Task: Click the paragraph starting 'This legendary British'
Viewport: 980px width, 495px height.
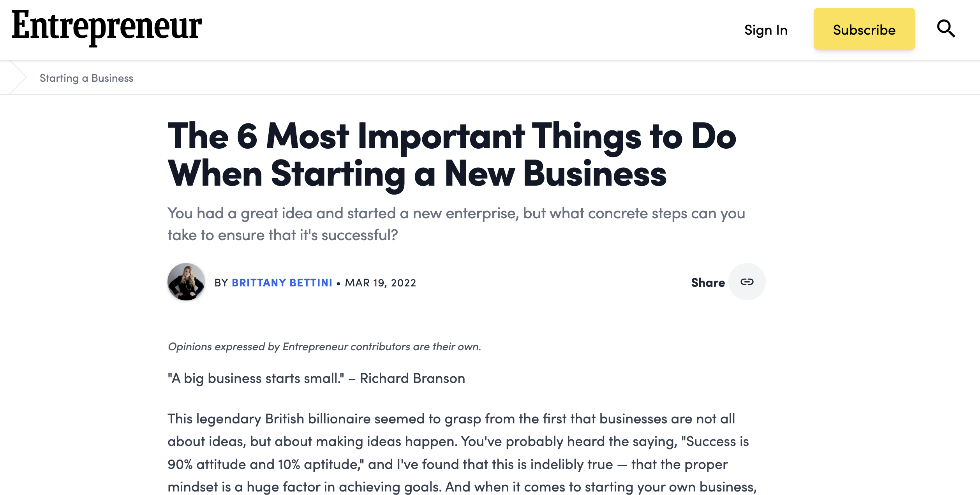Action: (x=462, y=453)
